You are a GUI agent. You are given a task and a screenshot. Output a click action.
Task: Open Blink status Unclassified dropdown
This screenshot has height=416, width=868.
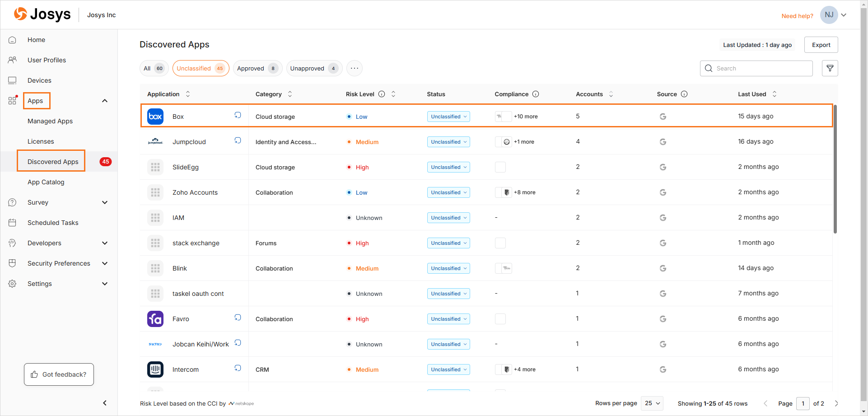(448, 268)
